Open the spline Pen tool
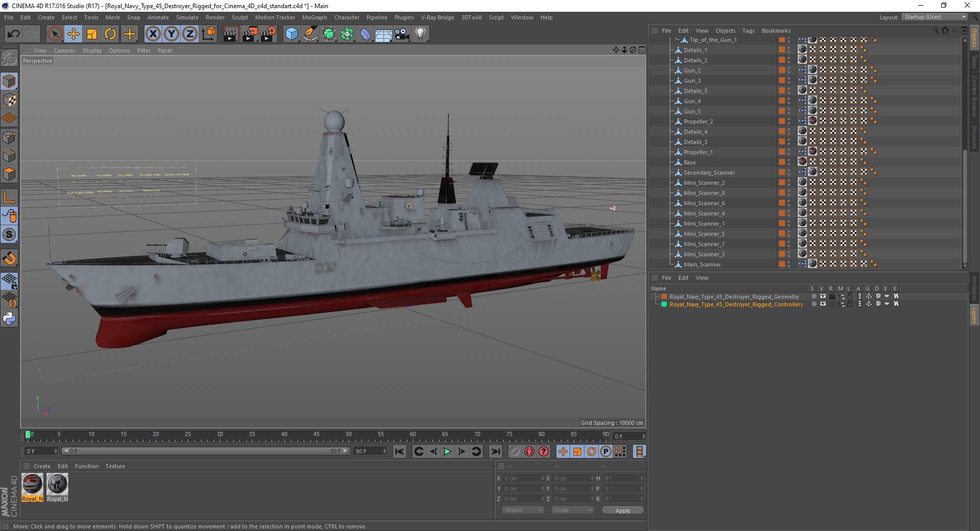This screenshot has width=980, height=531. click(x=310, y=34)
